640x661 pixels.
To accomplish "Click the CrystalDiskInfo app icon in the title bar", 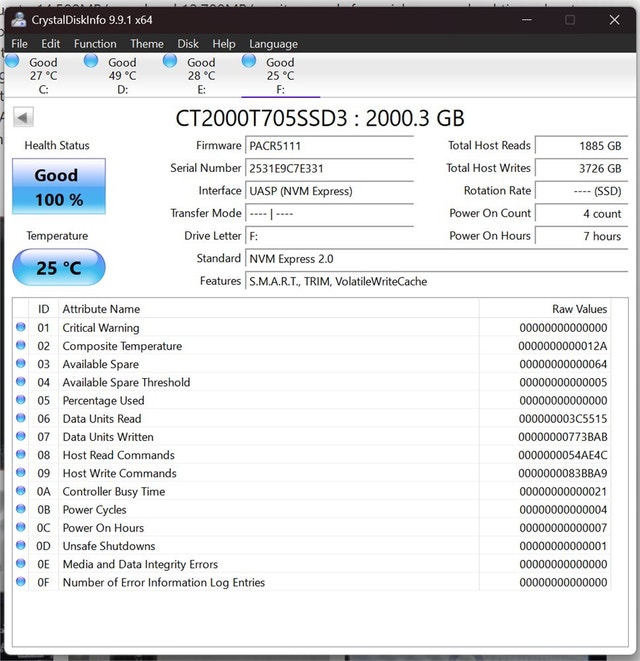I will pos(18,20).
